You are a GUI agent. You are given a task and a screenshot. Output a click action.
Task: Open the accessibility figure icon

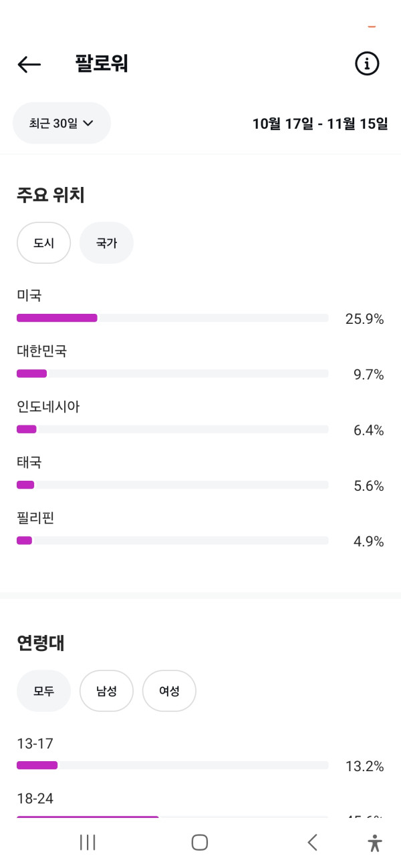[375, 843]
